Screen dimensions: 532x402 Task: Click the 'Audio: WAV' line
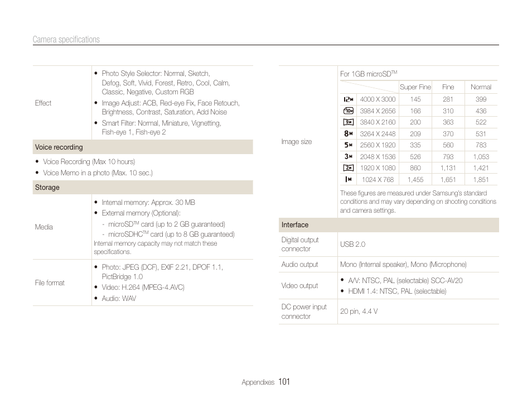pyautogui.click(x=119, y=298)
